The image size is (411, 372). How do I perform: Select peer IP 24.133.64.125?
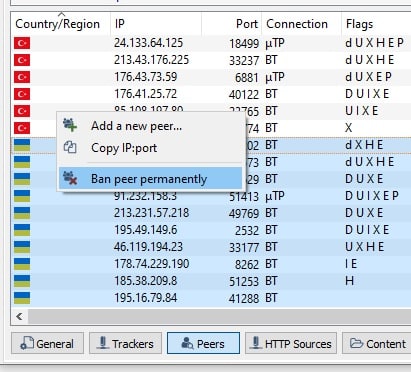(x=148, y=43)
